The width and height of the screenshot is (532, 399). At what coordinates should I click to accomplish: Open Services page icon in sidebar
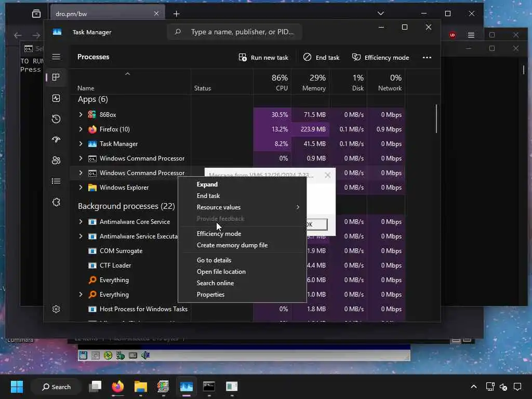(56, 202)
